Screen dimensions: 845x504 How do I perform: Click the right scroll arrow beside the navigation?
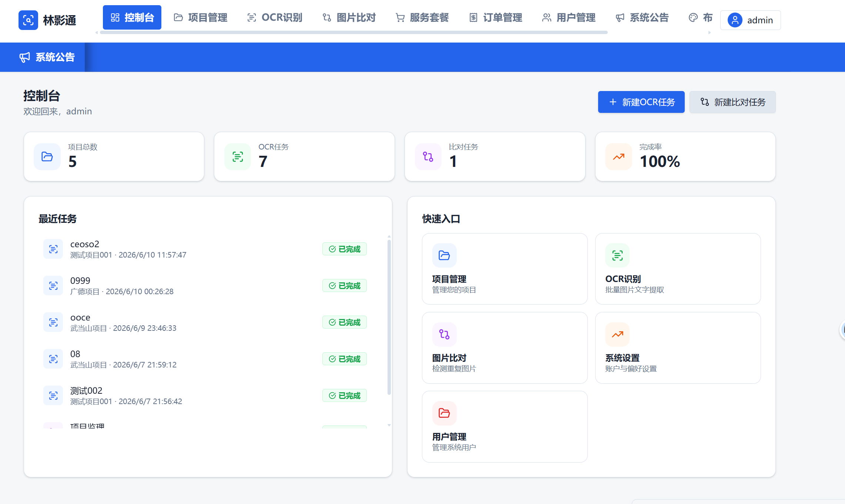pos(710,33)
